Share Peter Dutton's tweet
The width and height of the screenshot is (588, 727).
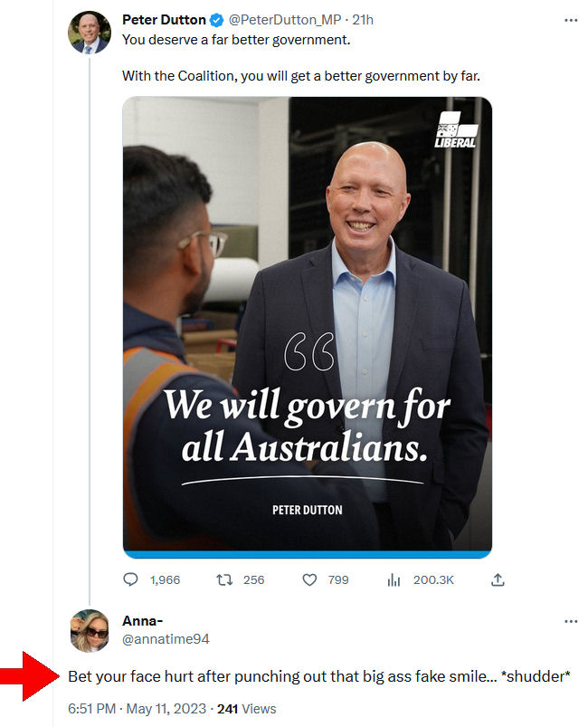point(497,579)
